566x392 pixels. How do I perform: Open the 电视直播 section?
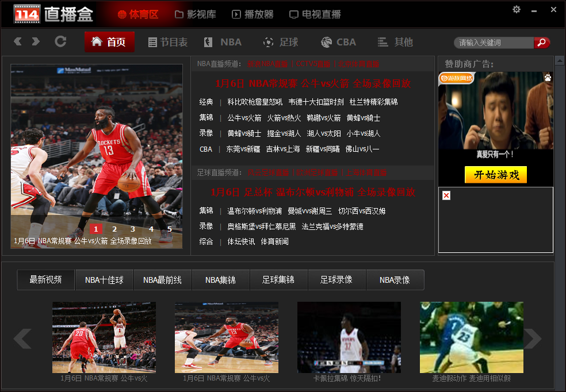click(315, 14)
